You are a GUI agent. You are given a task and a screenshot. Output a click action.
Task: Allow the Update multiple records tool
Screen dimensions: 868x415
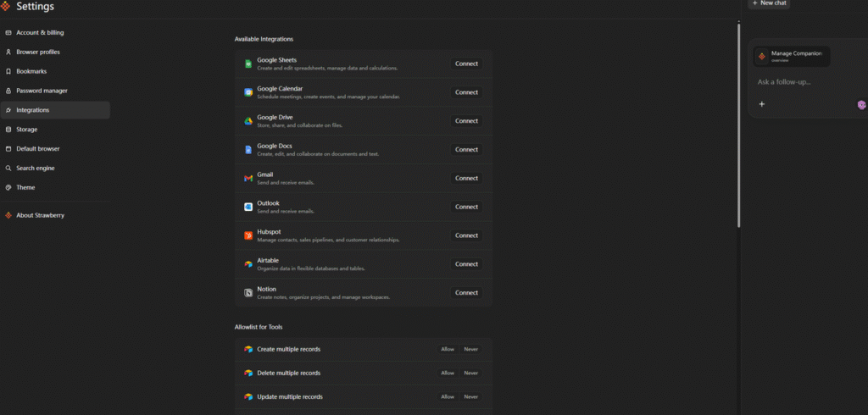pyautogui.click(x=447, y=396)
